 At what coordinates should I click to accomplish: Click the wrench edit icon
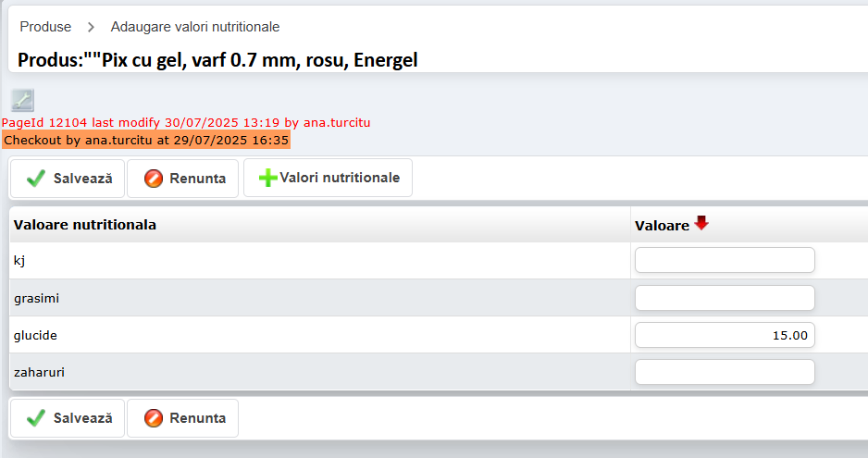coord(22,100)
